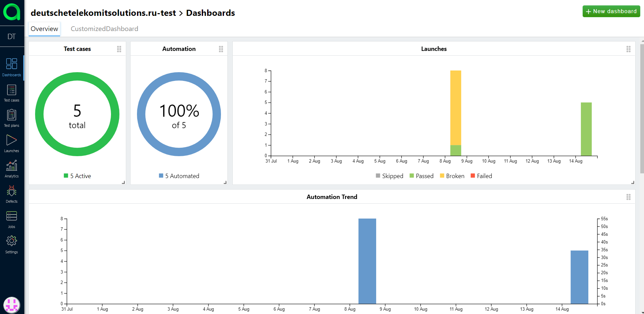Image resolution: width=644 pixels, height=314 pixels.
Task: Click the New dashboard button
Action: coord(611,11)
